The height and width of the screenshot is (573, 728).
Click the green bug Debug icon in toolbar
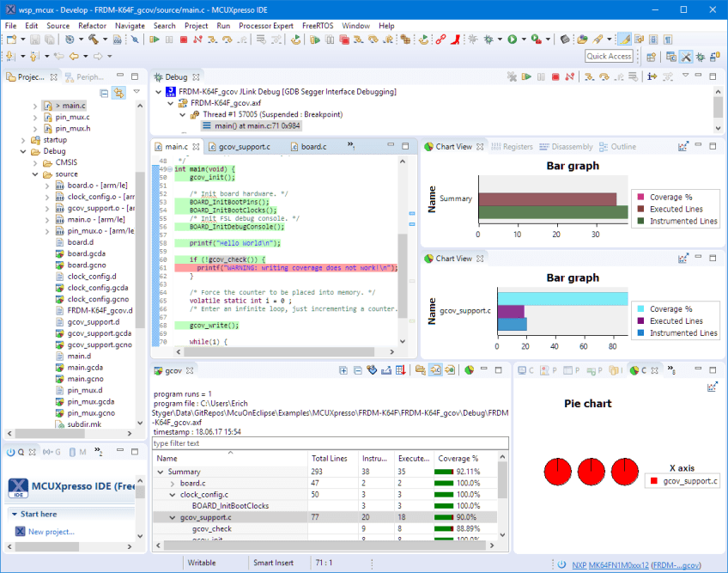pos(488,40)
